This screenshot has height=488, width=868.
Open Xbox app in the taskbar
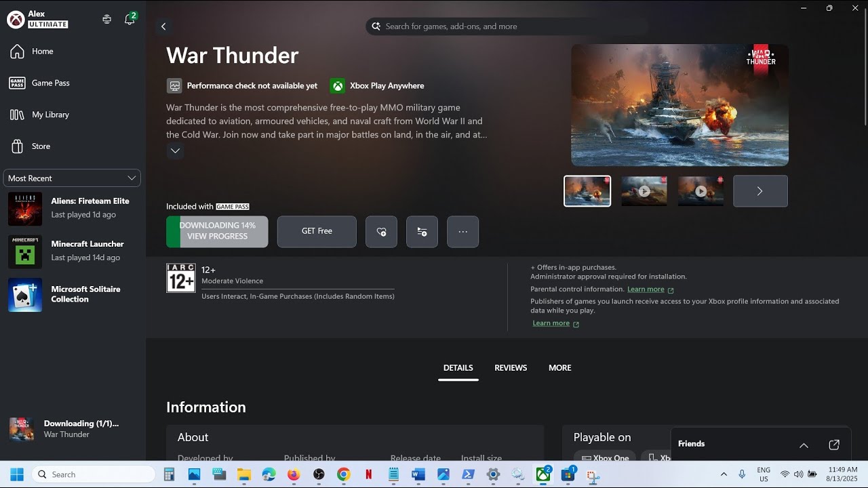[543, 474]
